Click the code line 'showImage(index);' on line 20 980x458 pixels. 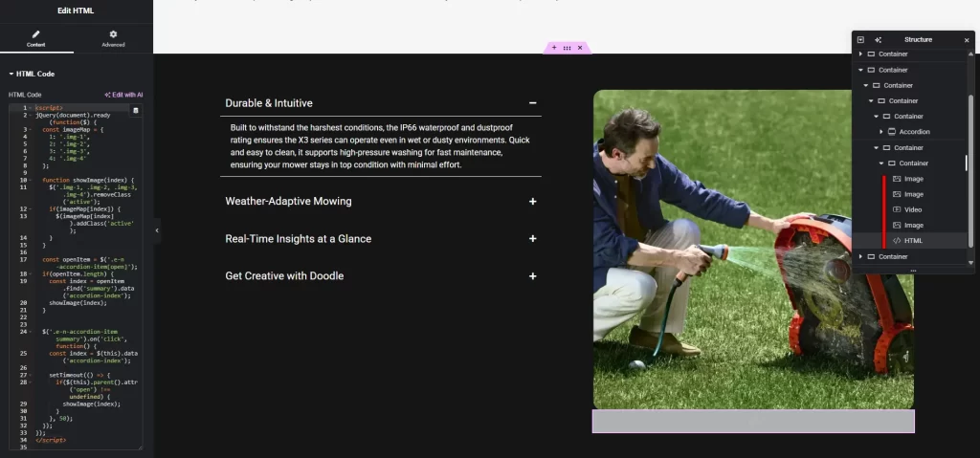[x=78, y=302]
